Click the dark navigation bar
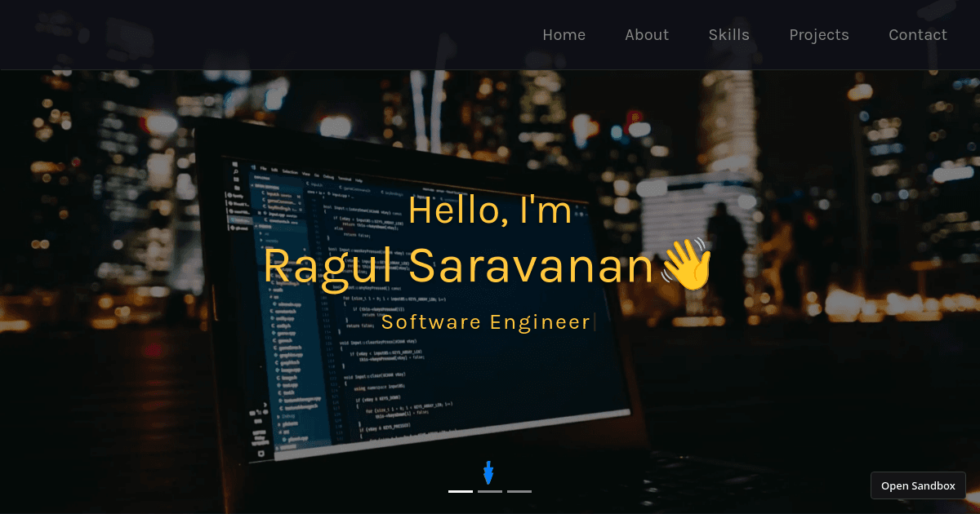 [245, 34]
